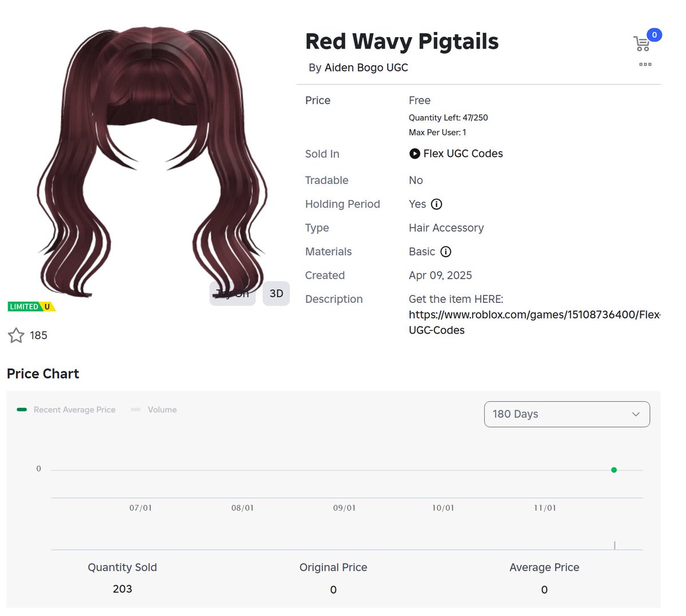Image resolution: width=686 pixels, height=616 pixels.
Task: Open the 180 Days range dropdown
Action: click(x=567, y=414)
